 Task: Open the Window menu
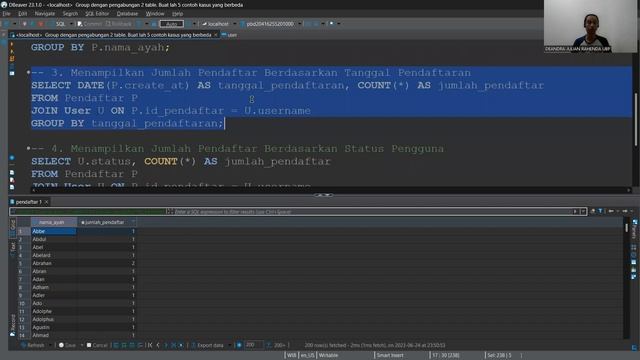(155, 13)
